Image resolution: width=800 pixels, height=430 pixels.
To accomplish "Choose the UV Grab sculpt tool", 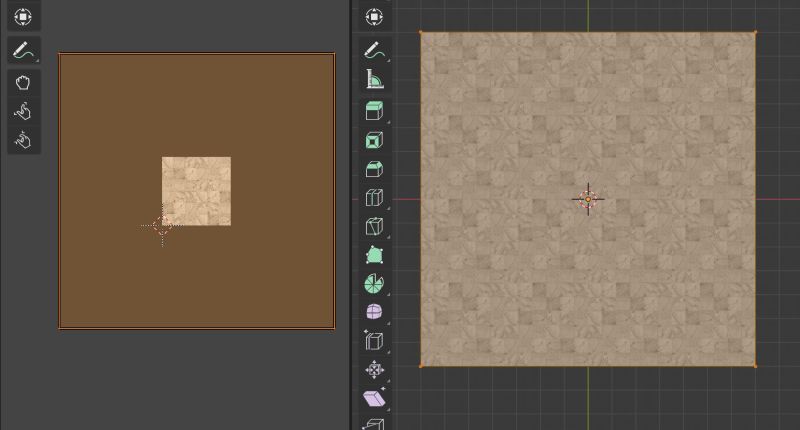I will click(x=23, y=82).
